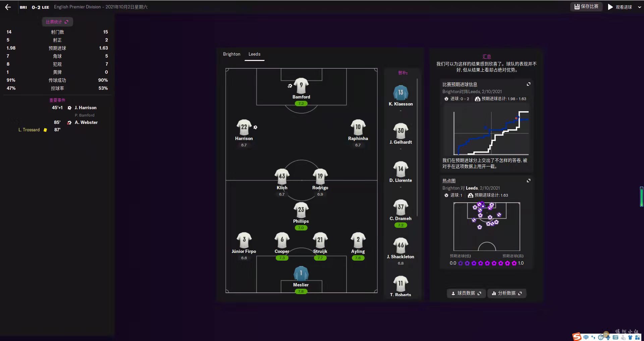Click the expected goals (预期进球) stat row label
Viewport: 644px width, 341px height.
[57, 48]
